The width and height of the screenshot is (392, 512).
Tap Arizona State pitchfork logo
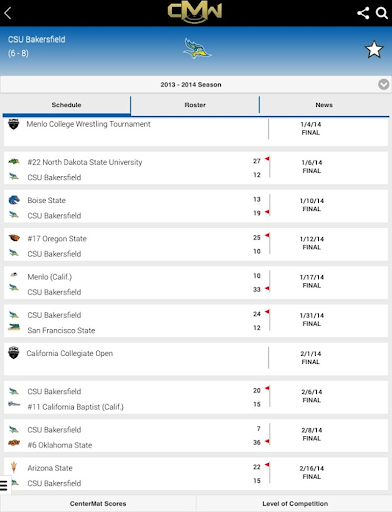[14, 467]
